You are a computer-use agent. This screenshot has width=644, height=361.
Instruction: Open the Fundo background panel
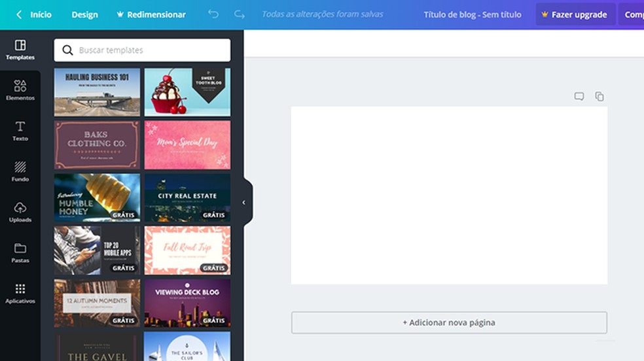(x=20, y=172)
